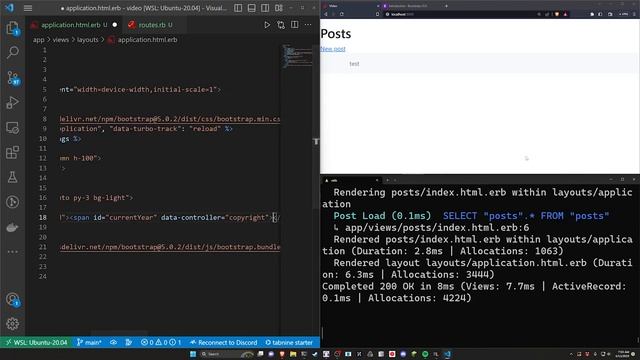Image resolution: width=640 pixels, height=360 pixels.
Task: Toggle the primary side bar layout
Action: tap(238, 8)
